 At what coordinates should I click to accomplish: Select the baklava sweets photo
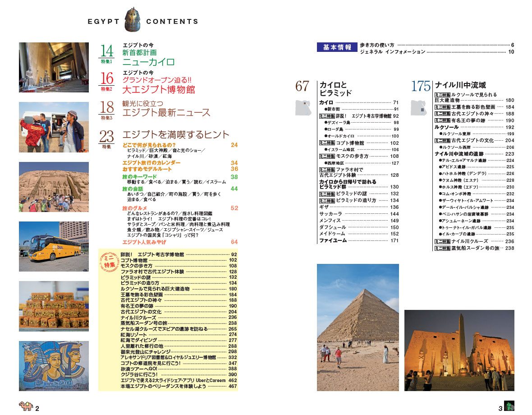(54, 306)
